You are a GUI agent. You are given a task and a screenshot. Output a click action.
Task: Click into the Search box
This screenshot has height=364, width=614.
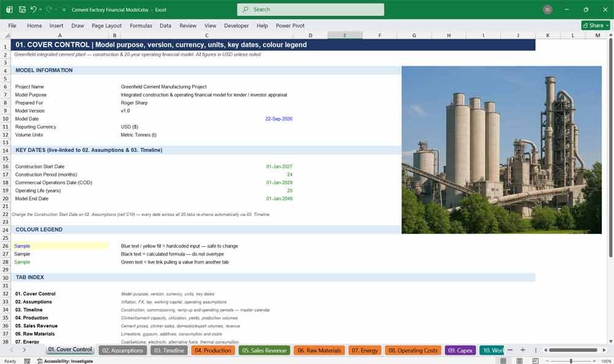click(x=311, y=9)
